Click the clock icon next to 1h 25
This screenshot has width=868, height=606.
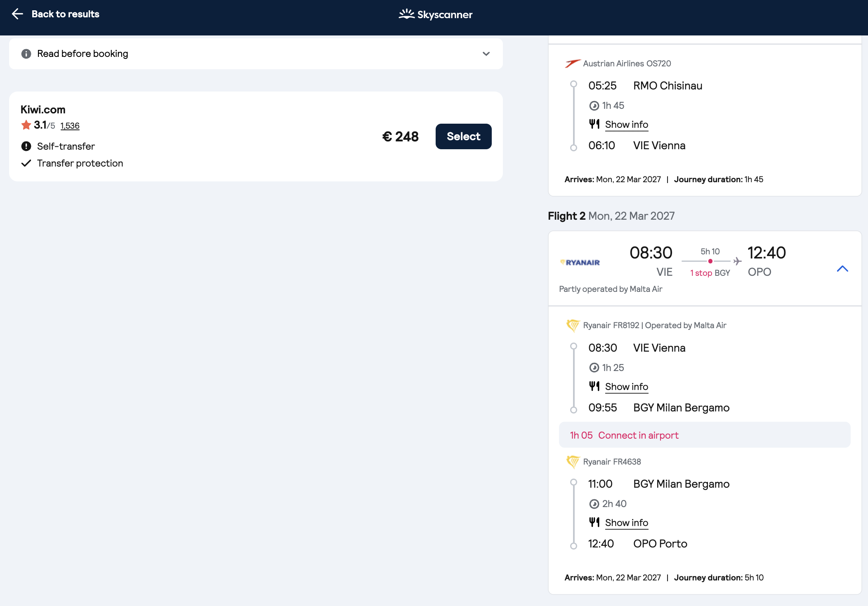coord(594,368)
